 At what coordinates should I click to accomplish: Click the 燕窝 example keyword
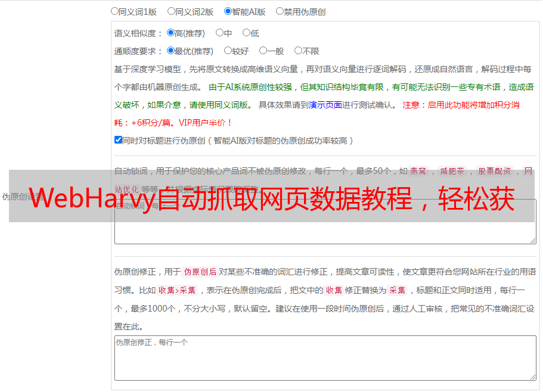[418, 171]
